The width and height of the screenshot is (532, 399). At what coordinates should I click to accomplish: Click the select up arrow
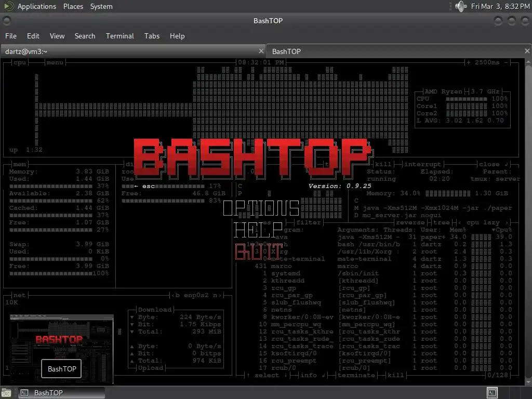[x=248, y=375]
